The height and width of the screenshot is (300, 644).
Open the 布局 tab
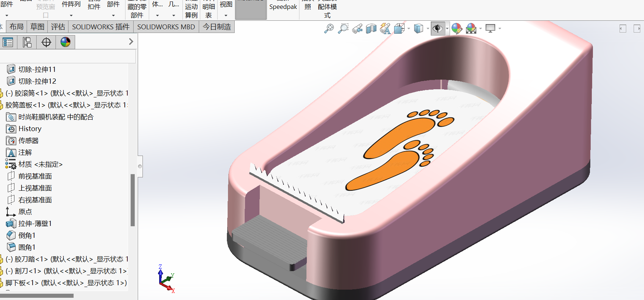pos(16,27)
